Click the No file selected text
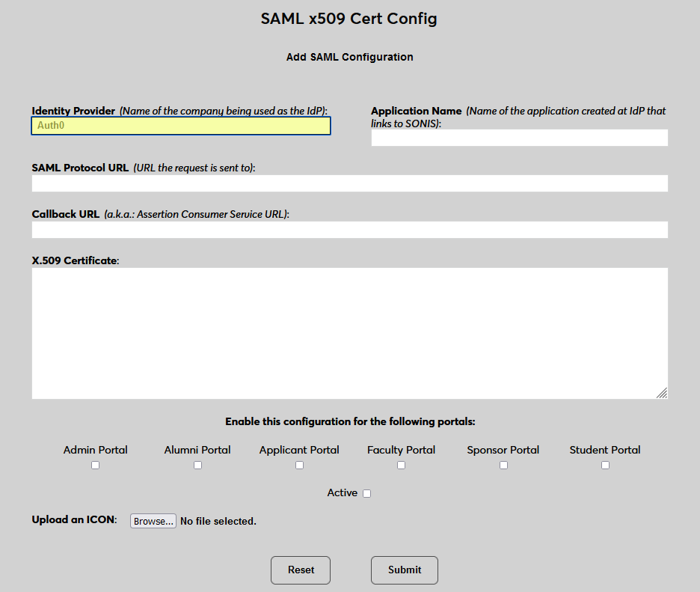The height and width of the screenshot is (592, 700). click(x=218, y=520)
